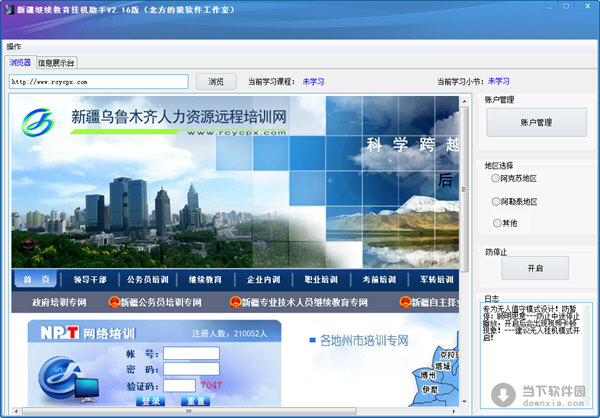Click the browser vertical scrollbar down arrow
Viewport: 600px width, 418px height.
click(x=464, y=402)
